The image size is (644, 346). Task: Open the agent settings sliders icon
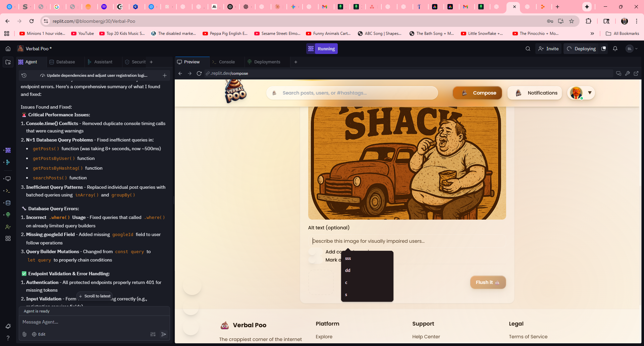[153, 334]
